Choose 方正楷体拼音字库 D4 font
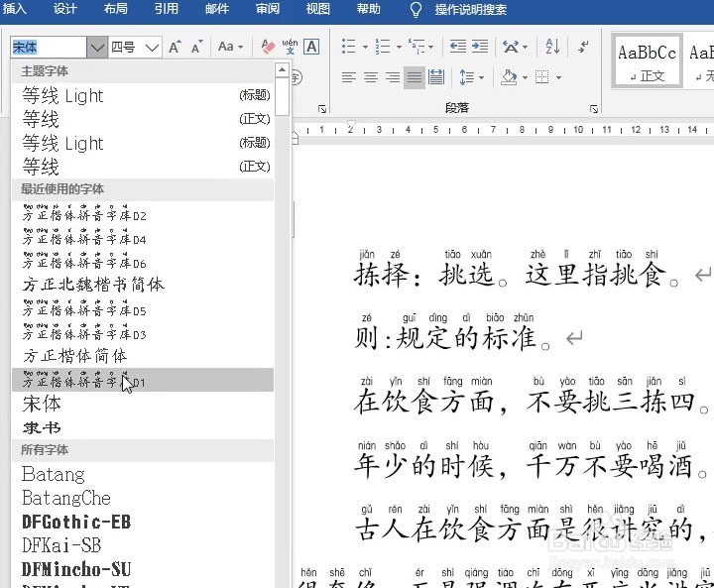Viewport: 714px width, 588px height. click(143, 238)
